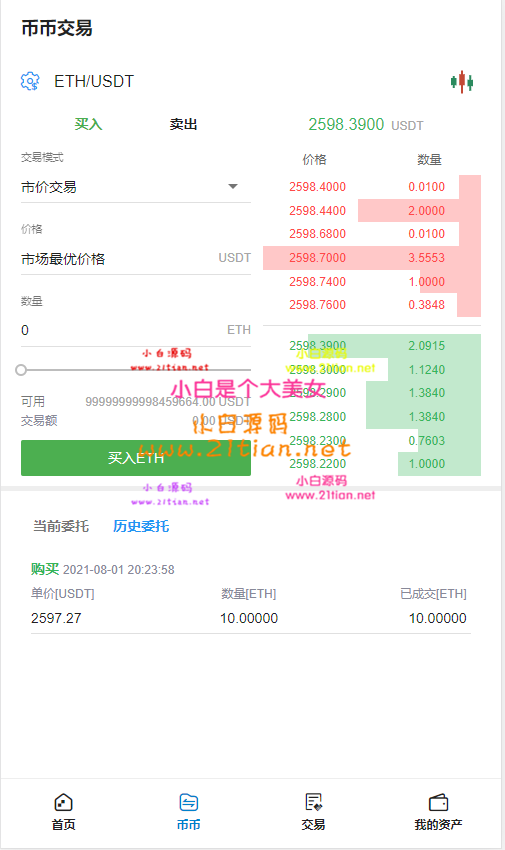Select buy order priced 2598.2800
Screen dimensions: 505x850
372,416
